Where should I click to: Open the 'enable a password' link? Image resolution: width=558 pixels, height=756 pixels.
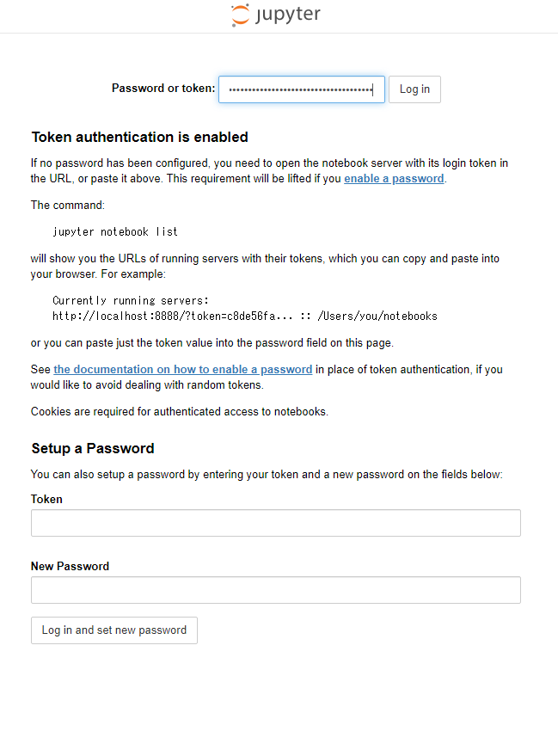tap(394, 178)
